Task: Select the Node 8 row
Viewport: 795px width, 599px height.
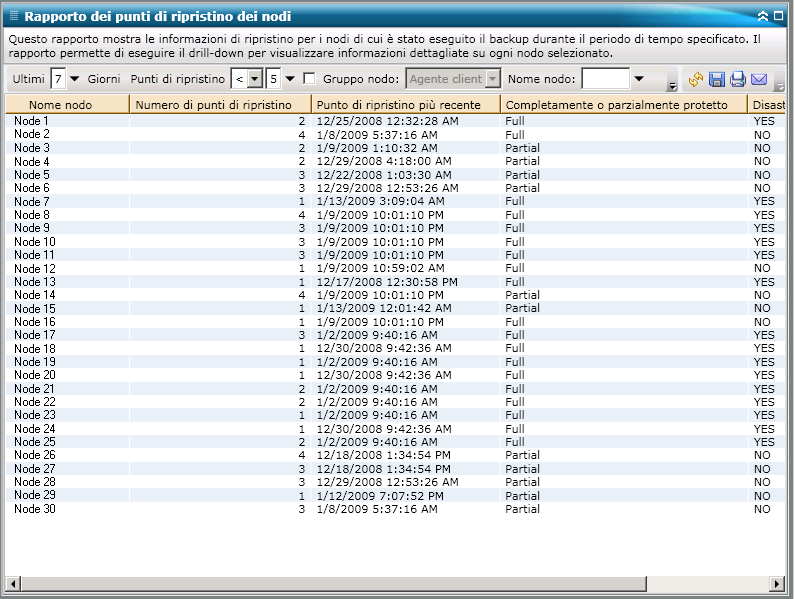Action: tap(395, 215)
